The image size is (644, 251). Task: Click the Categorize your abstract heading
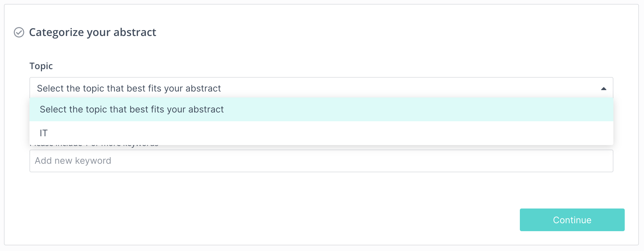[x=93, y=32]
